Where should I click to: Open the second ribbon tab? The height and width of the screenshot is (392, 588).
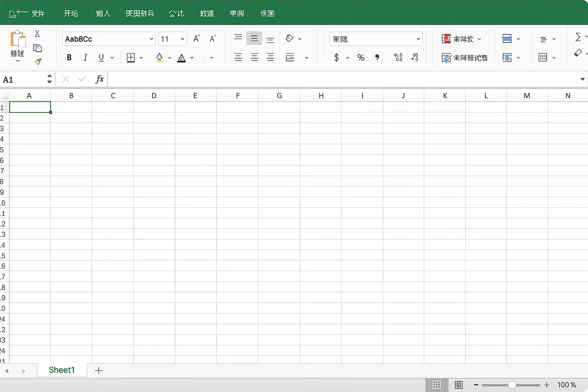[x=71, y=14]
